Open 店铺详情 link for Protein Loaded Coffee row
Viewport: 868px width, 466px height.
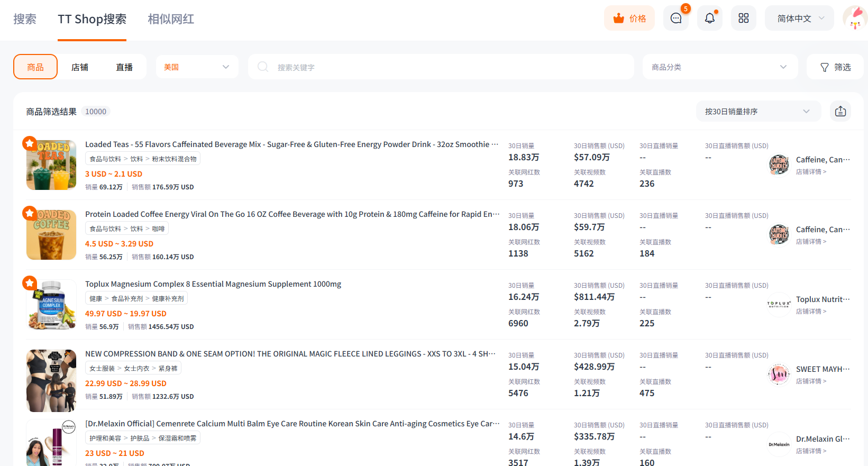coord(811,242)
